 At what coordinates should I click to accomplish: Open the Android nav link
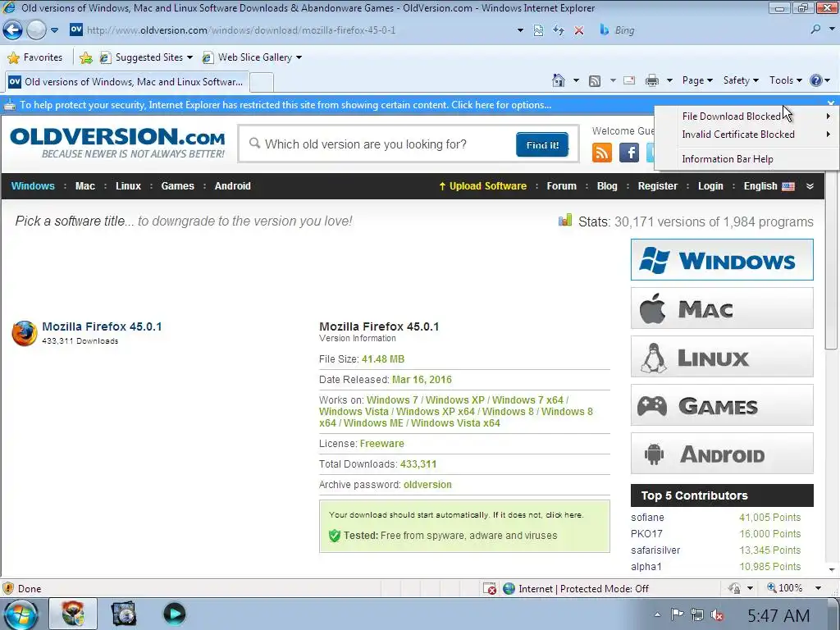point(232,186)
